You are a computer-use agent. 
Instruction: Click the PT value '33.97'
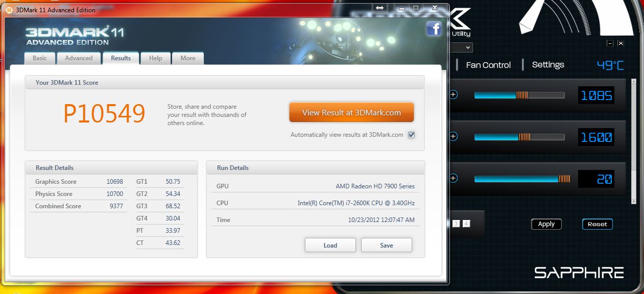173,231
